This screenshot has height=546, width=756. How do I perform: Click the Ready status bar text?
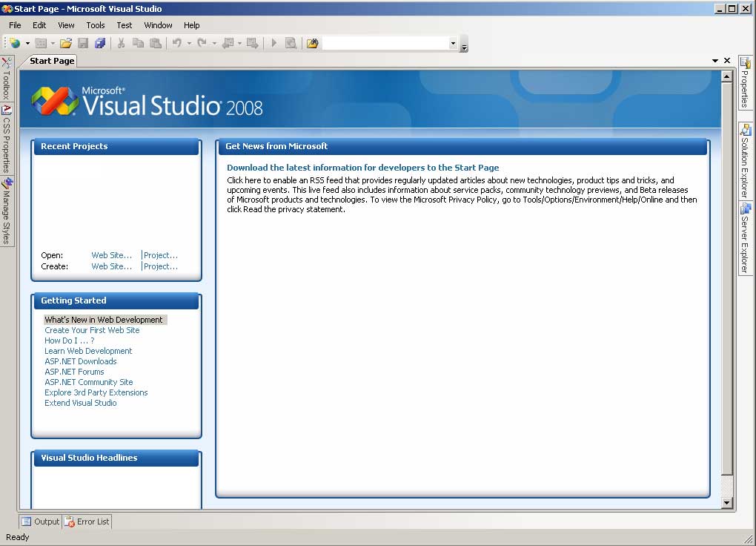[x=17, y=537]
